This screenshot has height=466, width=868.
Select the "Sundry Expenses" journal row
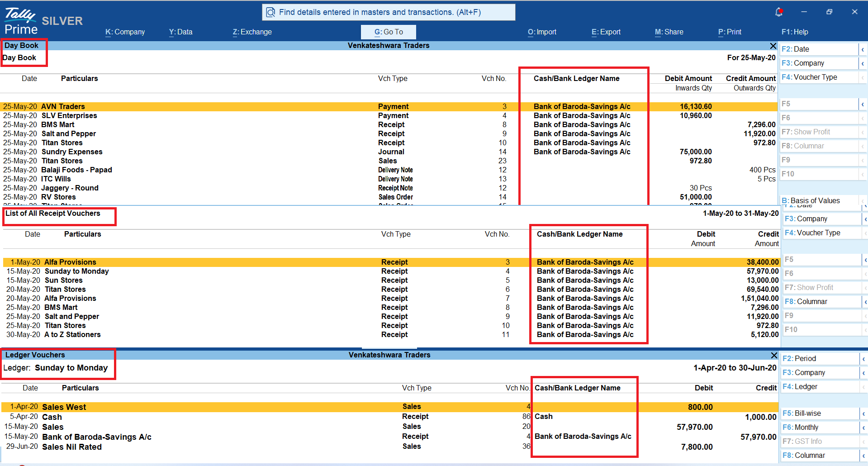389,152
